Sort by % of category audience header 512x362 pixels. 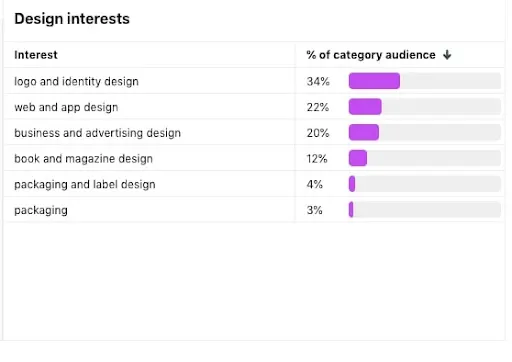pos(371,55)
